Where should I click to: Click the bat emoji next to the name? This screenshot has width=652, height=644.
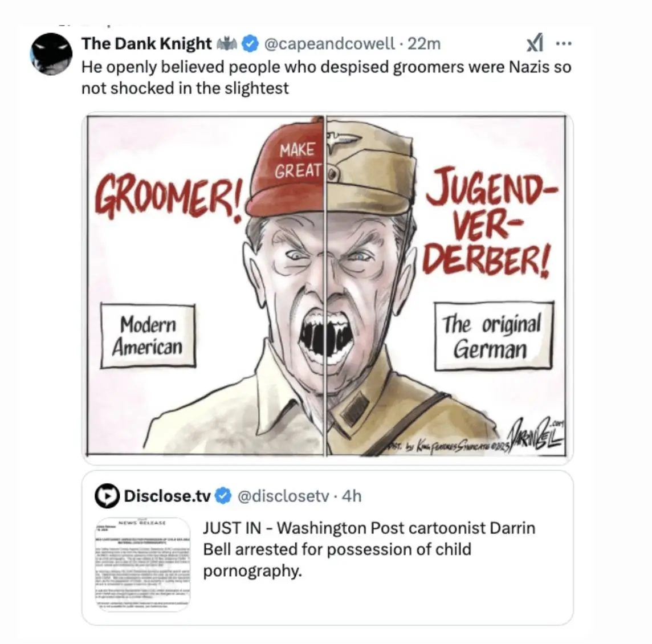click(227, 43)
